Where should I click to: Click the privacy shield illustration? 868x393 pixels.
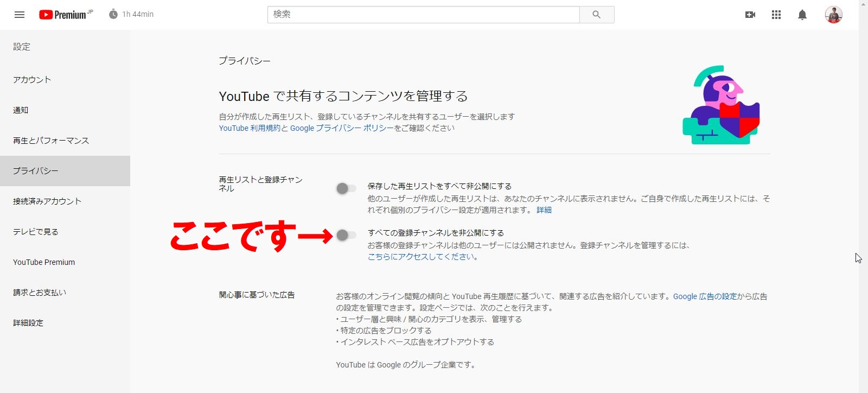click(721, 105)
